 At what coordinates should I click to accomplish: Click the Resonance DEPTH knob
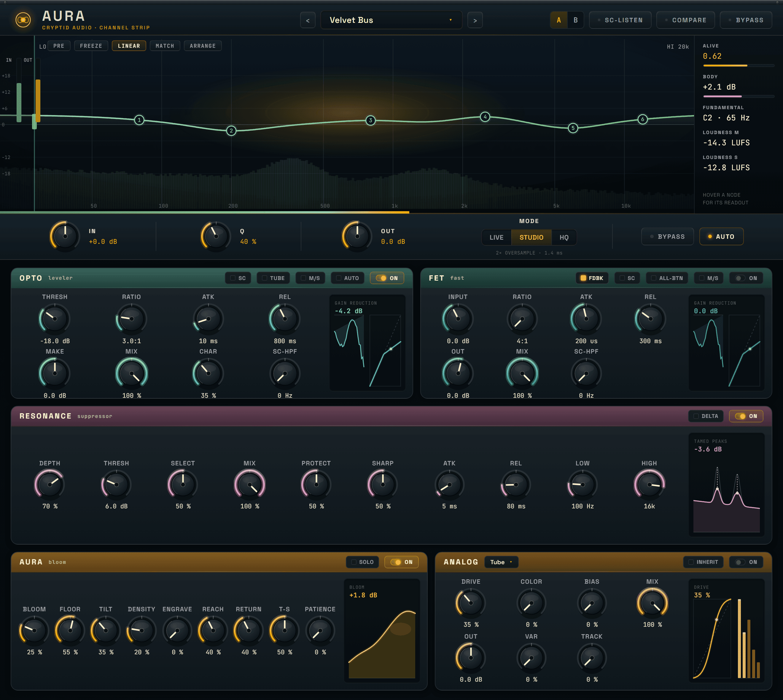coord(50,485)
